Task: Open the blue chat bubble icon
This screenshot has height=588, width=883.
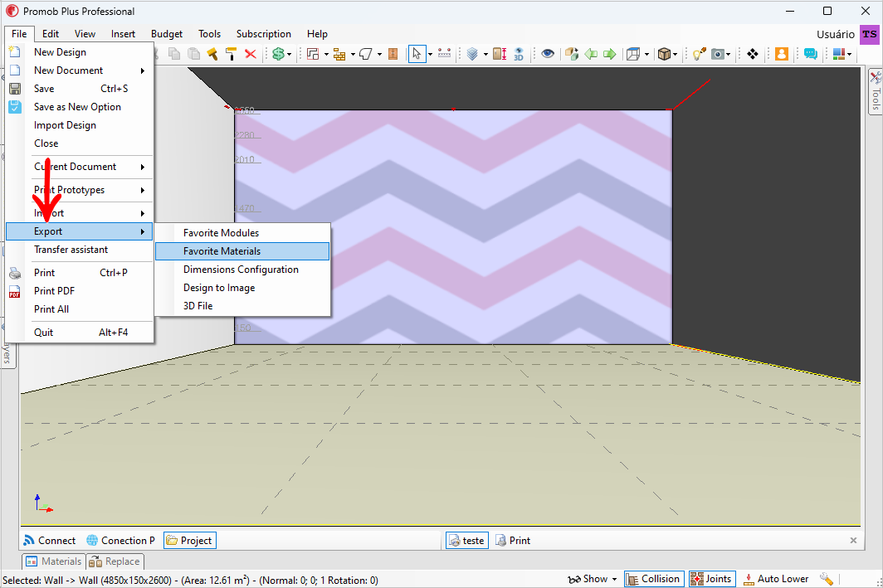Action: coord(810,54)
